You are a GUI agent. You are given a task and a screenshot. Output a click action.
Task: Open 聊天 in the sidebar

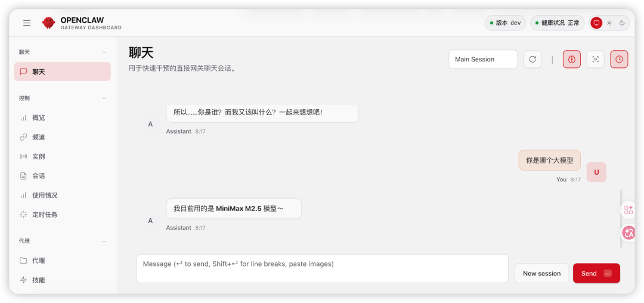[x=63, y=72]
